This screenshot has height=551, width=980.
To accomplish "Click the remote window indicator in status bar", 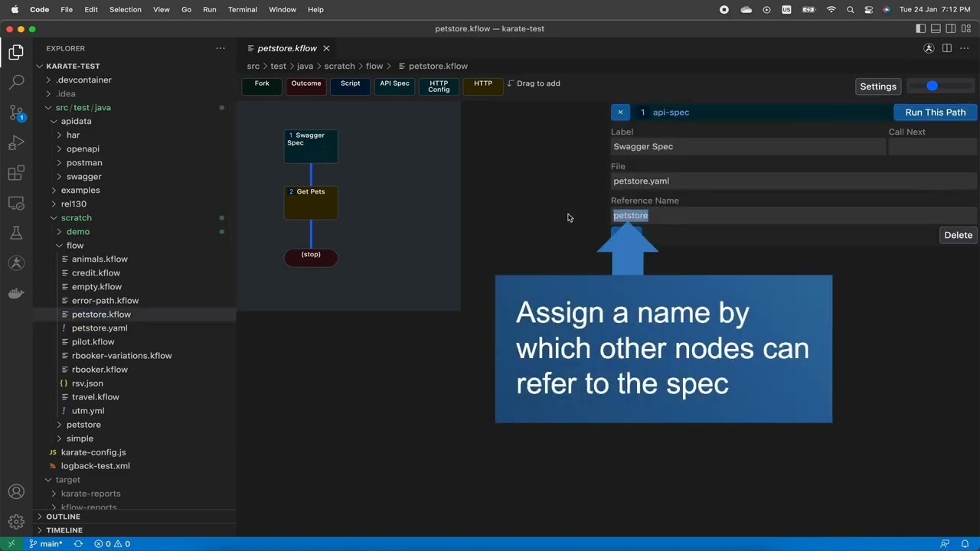I will pos(11,544).
